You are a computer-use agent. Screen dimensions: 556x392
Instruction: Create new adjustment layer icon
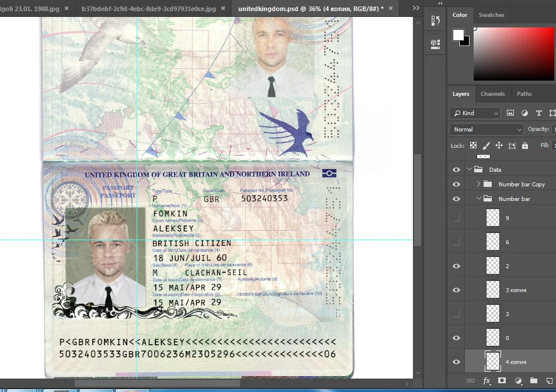point(517,381)
